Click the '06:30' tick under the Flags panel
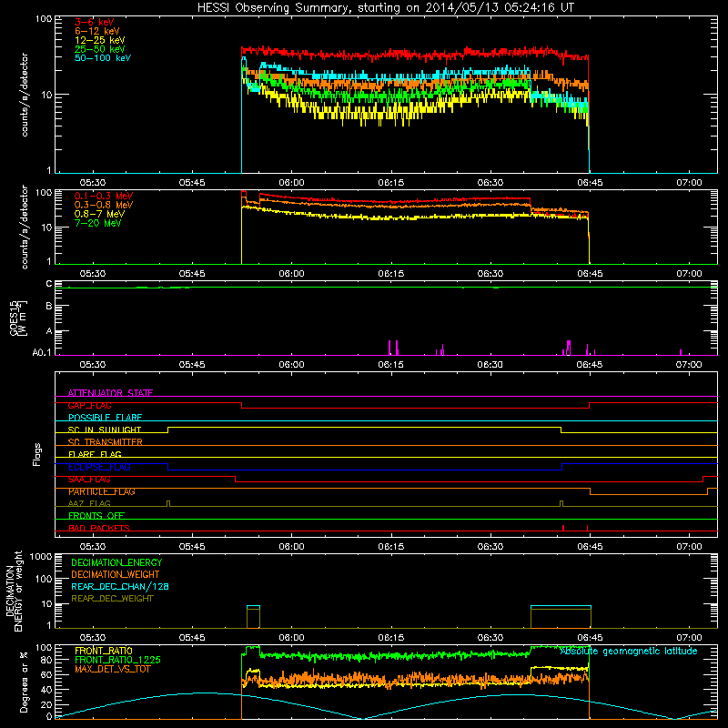This screenshot has height=728, width=728. click(x=490, y=547)
